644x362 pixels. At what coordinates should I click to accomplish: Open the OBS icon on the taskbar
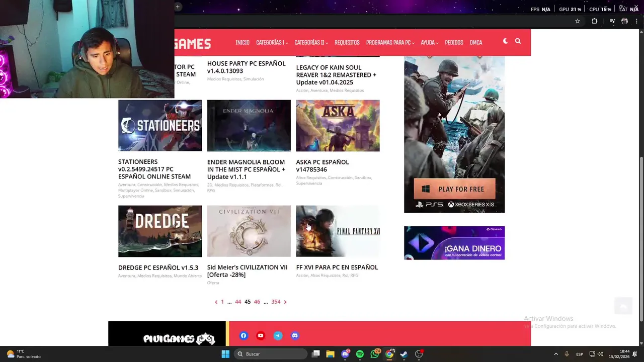tap(419, 354)
